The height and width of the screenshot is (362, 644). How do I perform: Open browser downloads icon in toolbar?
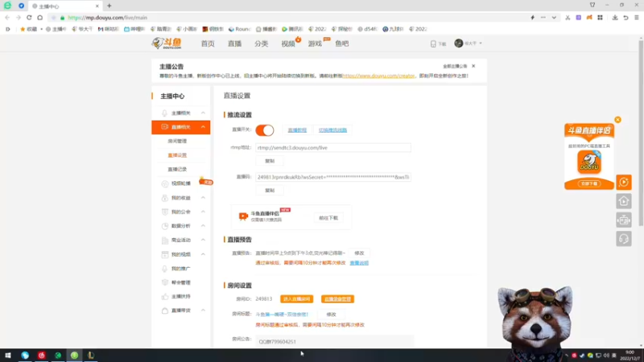pos(615,18)
